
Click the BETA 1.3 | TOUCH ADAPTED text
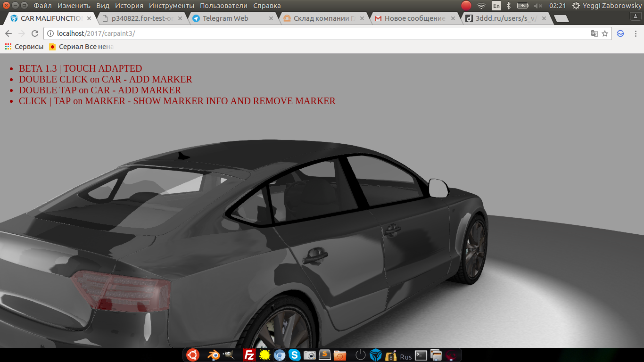tap(80, 68)
